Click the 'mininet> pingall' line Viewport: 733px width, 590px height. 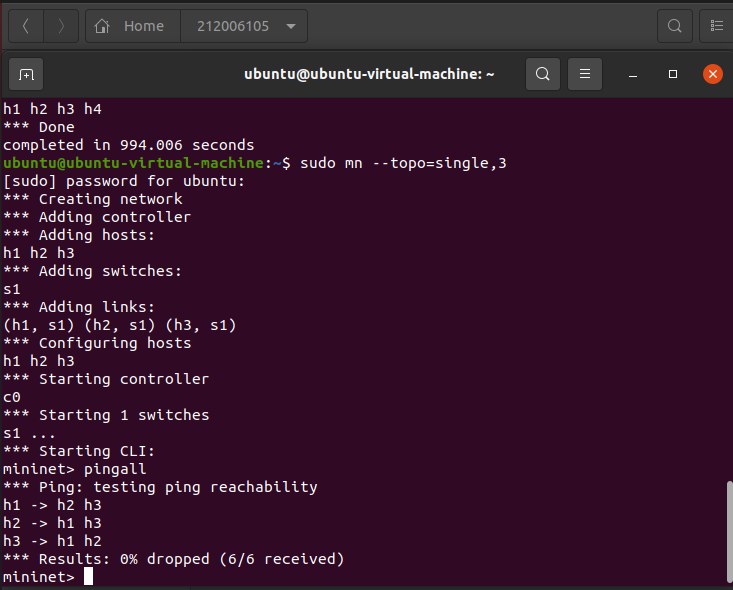75,469
